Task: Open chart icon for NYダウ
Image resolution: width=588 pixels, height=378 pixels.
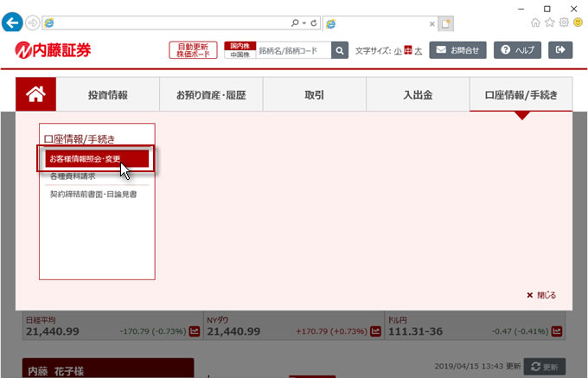Action: [x=375, y=330]
